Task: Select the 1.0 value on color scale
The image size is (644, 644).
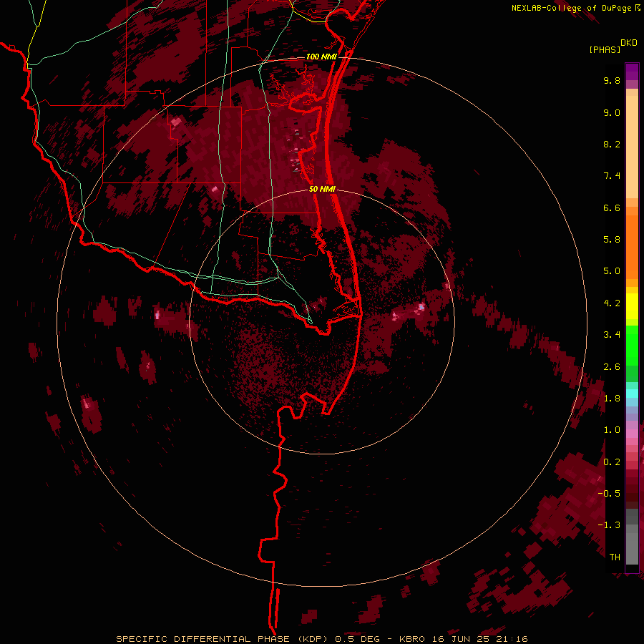Action: tap(612, 429)
